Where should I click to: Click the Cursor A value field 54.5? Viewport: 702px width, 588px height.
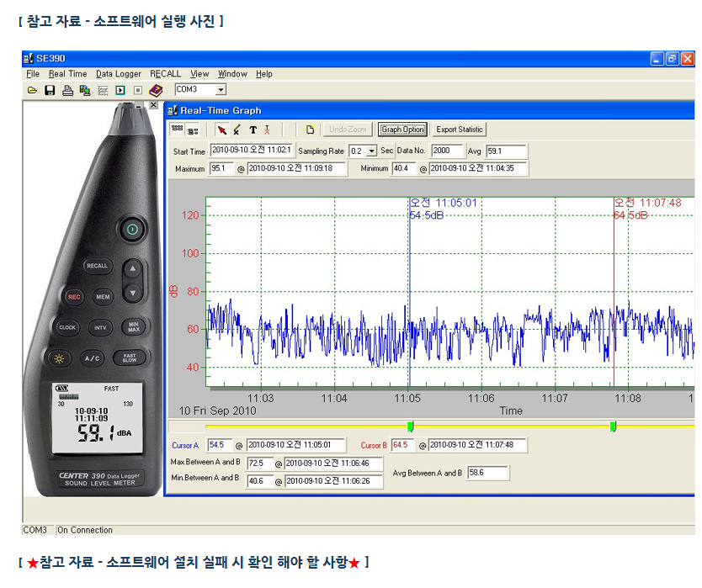tap(220, 445)
